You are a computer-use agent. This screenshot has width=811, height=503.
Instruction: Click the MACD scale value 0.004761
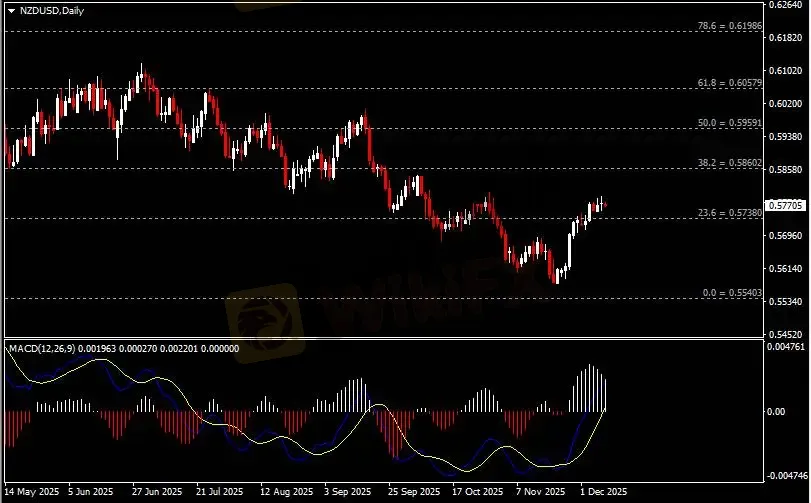(x=786, y=346)
